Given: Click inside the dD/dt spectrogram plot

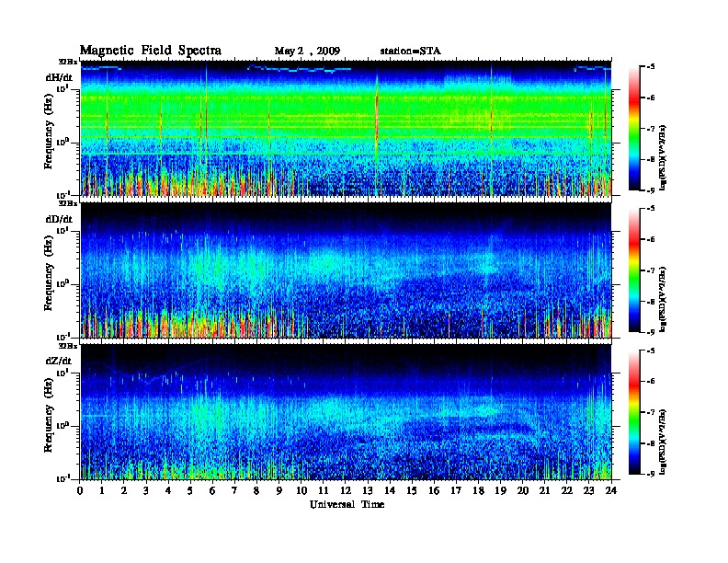Looking at the screenshot, I should click(346, 270).
